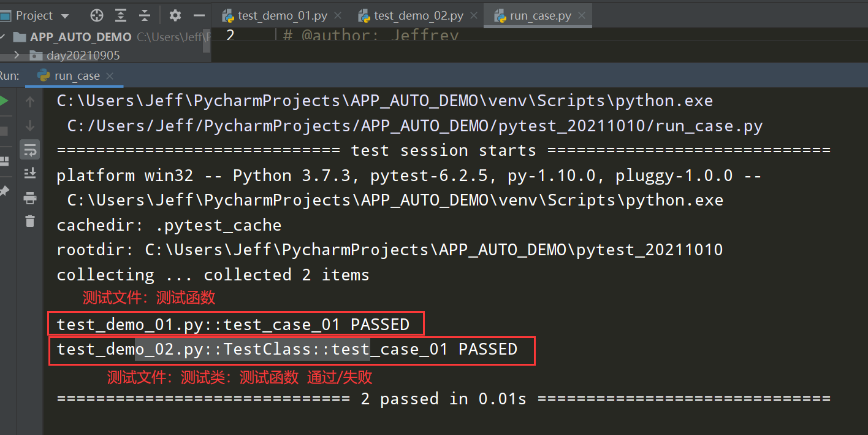Click the test_demo_01.py PASSED output line
This screenshot has height=435, width=868.
coord(233,324)
